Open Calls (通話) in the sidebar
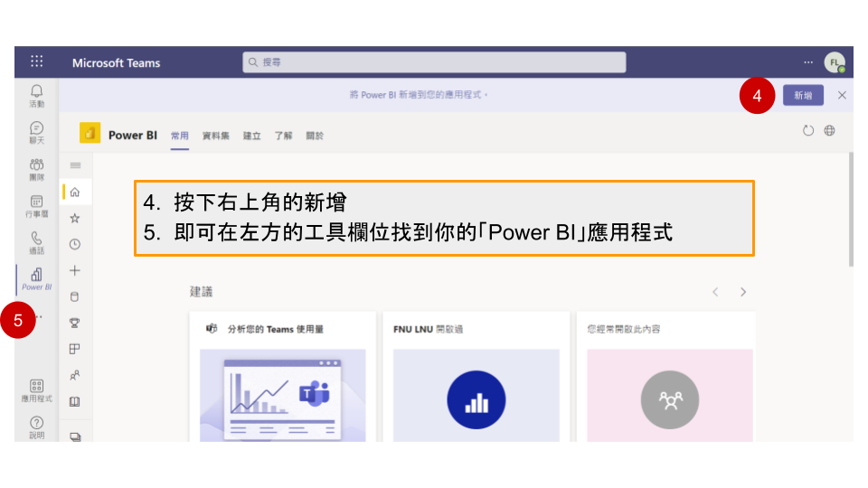868x488 pixels. (x=36, y=243)
